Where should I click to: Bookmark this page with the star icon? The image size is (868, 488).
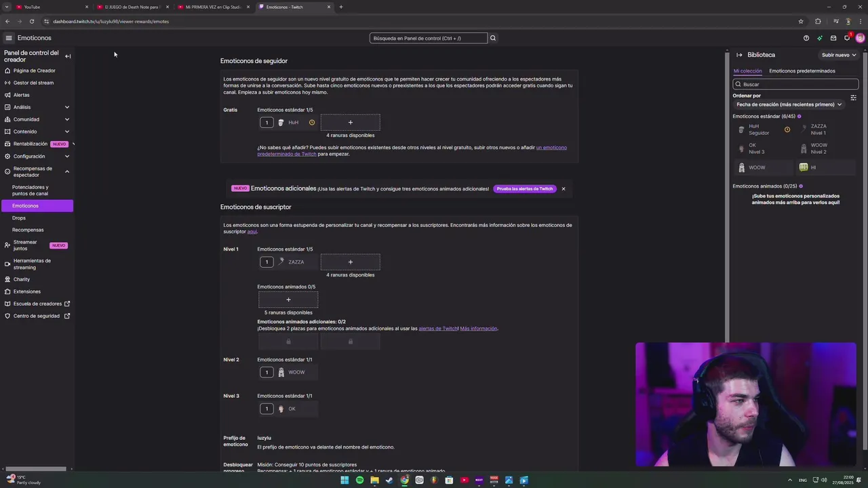click(x=801, y=21)
